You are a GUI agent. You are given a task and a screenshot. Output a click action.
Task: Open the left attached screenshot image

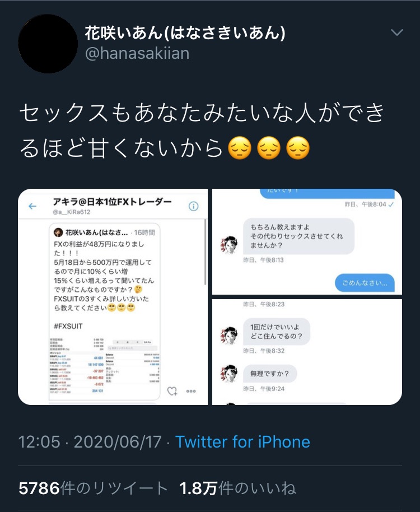(113, 297)
